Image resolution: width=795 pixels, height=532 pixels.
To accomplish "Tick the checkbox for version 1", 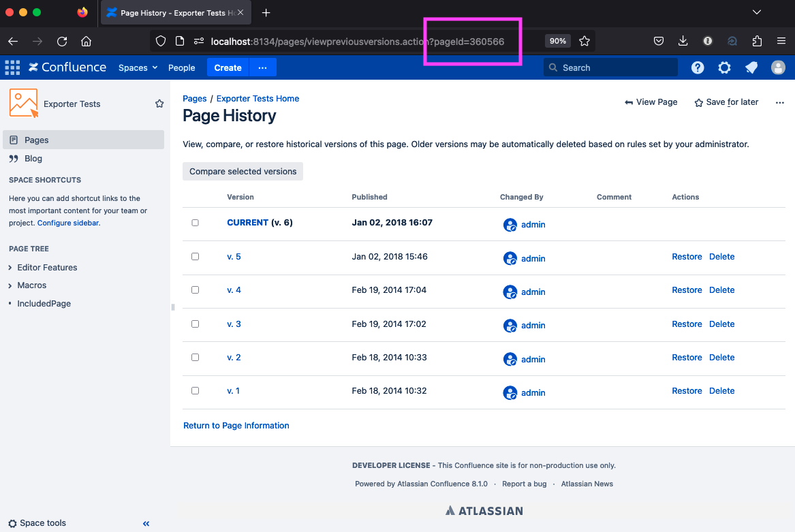I will coord(196,391).
